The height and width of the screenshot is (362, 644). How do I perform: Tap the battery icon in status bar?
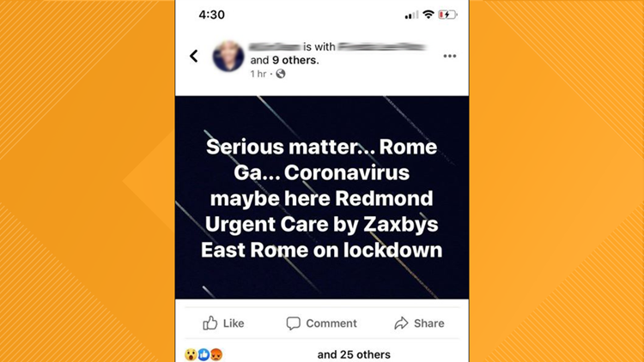pyautogui.click(x=447, y=15)
